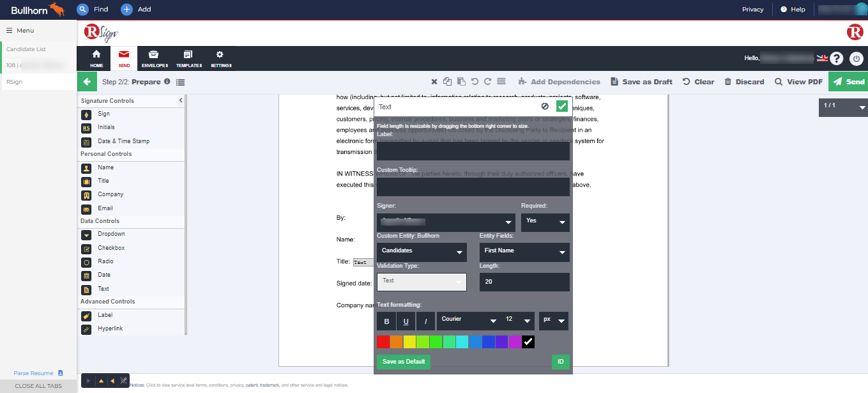Open the Candidates custom entity dropdown

[x=422, y=252]
